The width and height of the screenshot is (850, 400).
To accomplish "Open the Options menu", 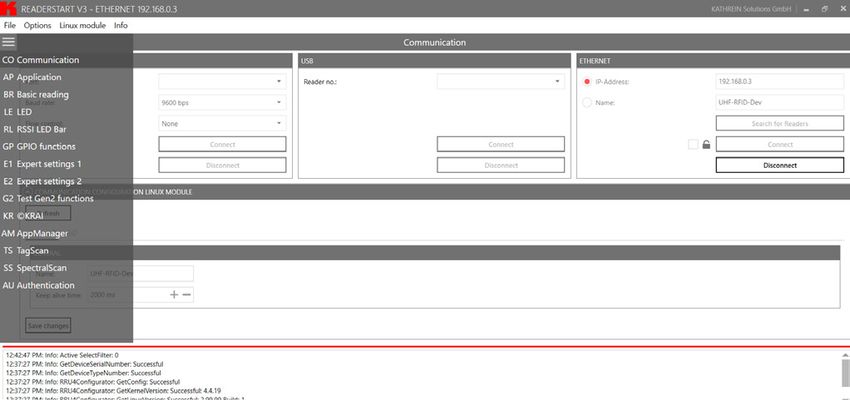I will [x=37, y=25].
